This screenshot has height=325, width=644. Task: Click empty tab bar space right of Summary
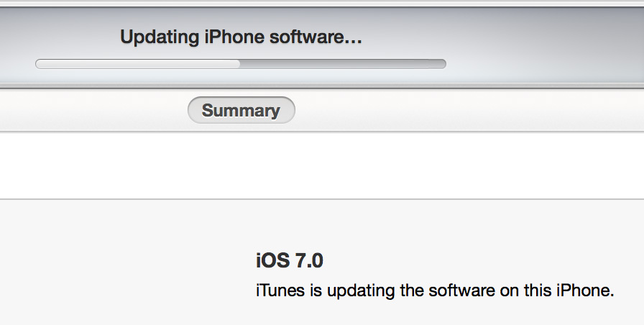[467, 110]
